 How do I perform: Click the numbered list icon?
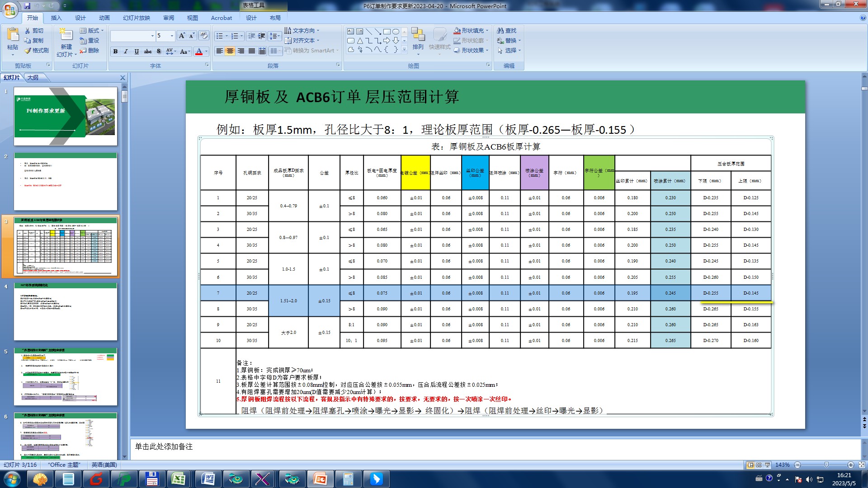(234, 36)
